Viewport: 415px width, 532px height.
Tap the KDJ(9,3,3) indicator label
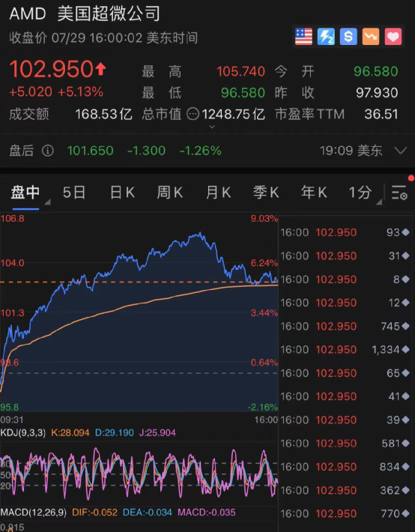(22, 432)
